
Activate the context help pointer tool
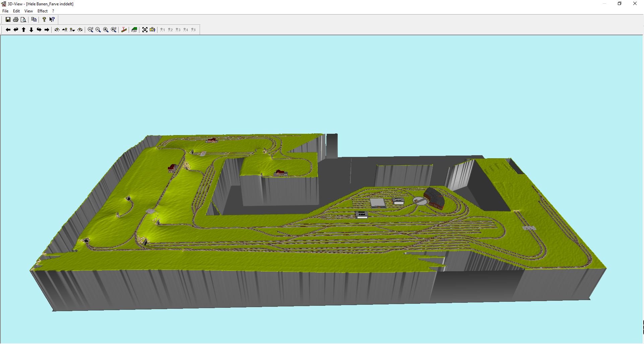click(x=52, y=19)
